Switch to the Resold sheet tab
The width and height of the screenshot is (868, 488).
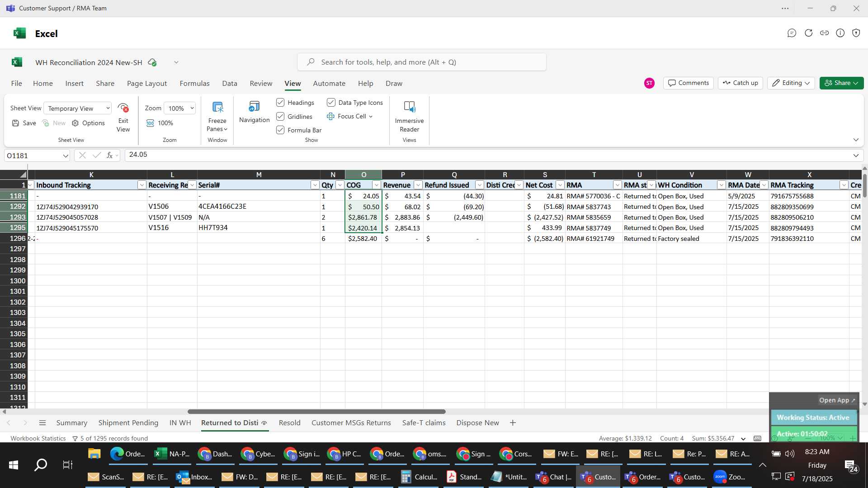[x=289, y=423]
